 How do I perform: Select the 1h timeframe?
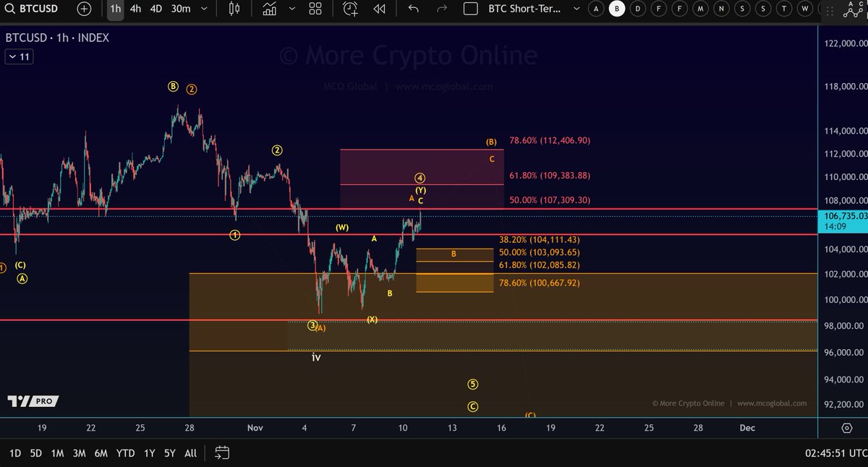(x=116, y=9)
